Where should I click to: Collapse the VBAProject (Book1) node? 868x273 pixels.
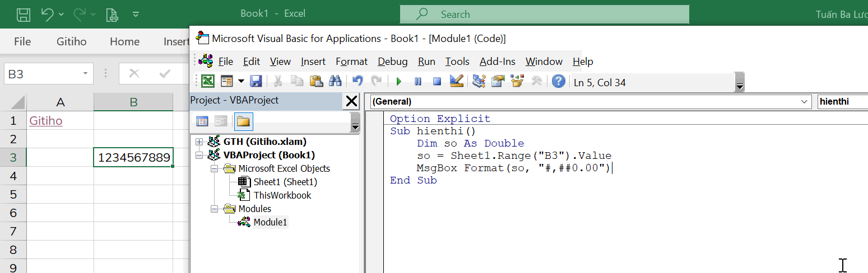[x=199, y=156]
